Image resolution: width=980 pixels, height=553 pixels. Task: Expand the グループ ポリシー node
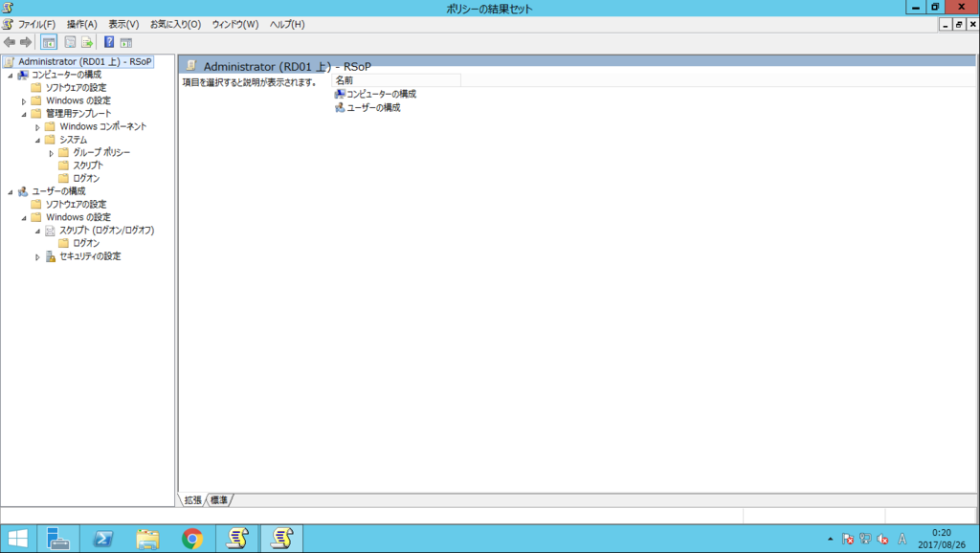52,153
